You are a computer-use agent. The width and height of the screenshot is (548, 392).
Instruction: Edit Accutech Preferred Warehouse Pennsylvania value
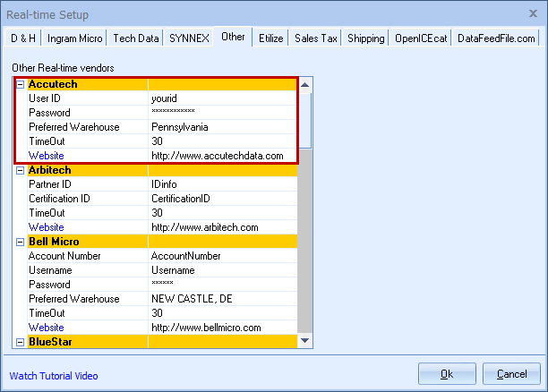coord(223,127)
